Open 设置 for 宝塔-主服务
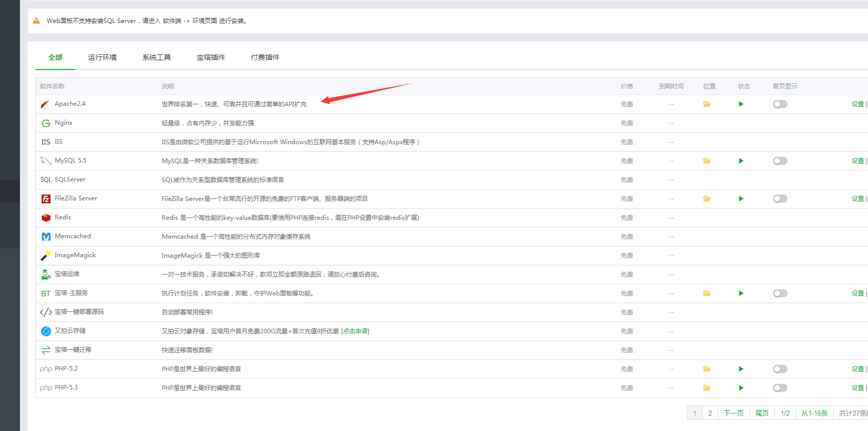The image size is (868, 431). pos(858,293)
